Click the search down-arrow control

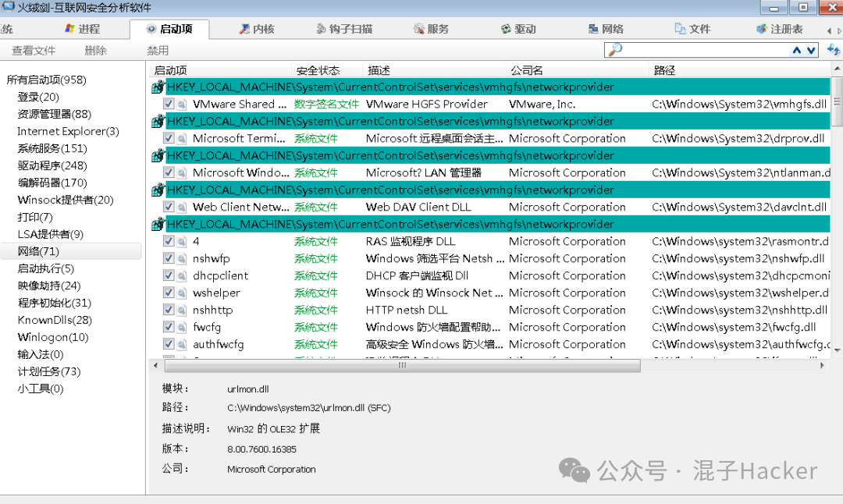pos(809,49)
